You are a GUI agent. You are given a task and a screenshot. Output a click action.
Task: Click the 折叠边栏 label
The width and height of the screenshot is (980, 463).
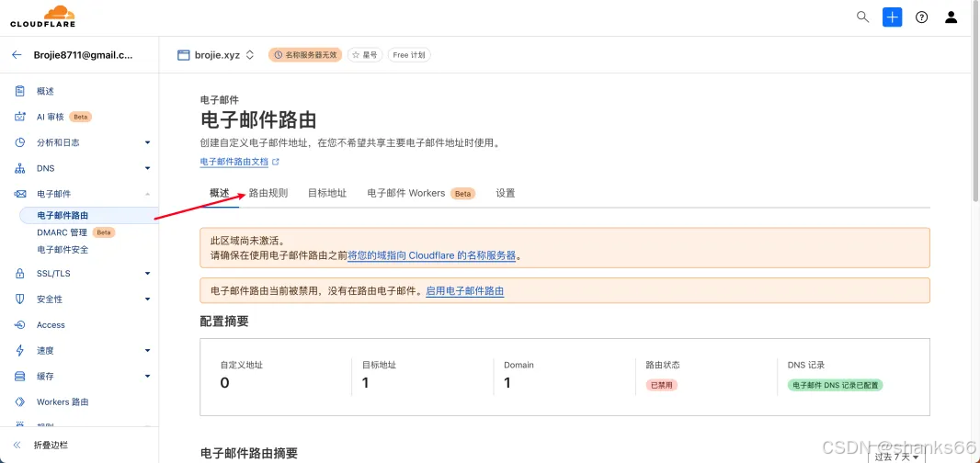click(51, 446)
